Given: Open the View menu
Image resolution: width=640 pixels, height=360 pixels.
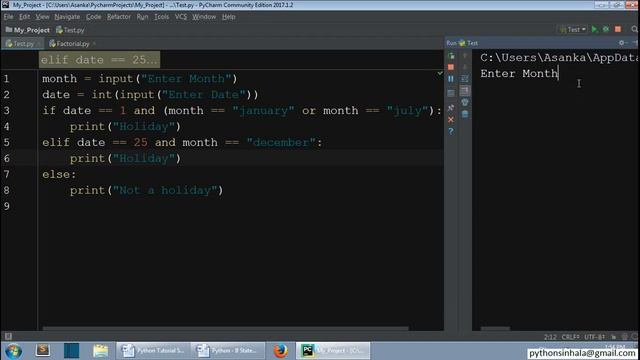Looking at the screenshot, I should click(42, 17).
